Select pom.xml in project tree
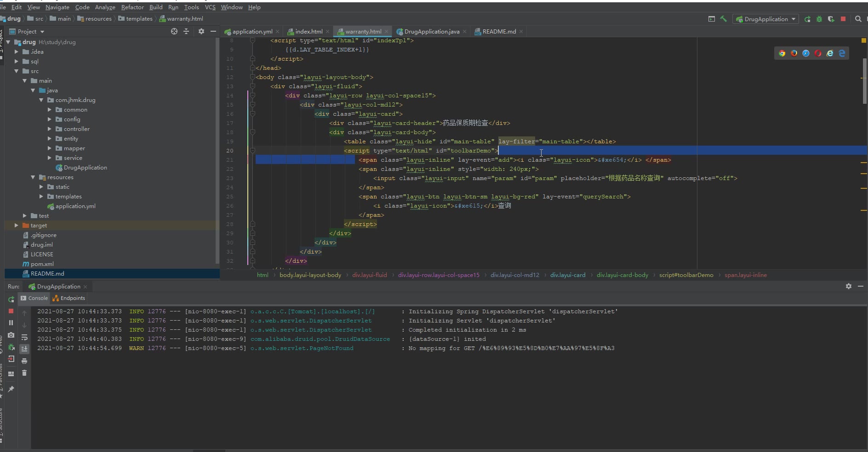Viewport: 868px width, 452px height. coord(42,264)
